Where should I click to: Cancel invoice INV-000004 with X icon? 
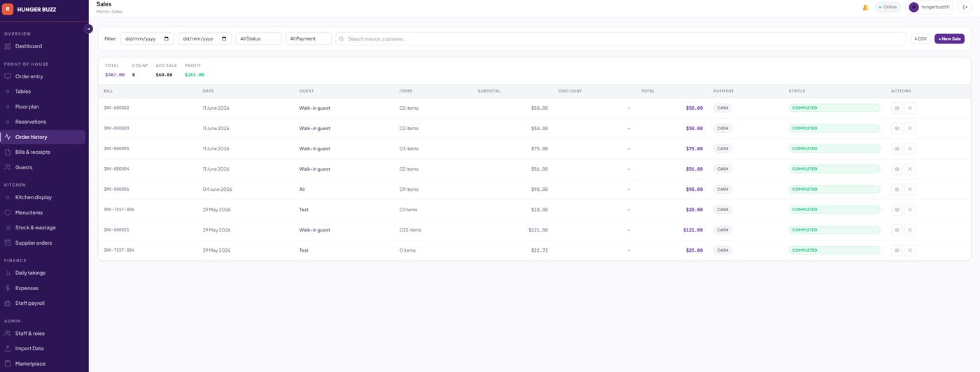910,169
